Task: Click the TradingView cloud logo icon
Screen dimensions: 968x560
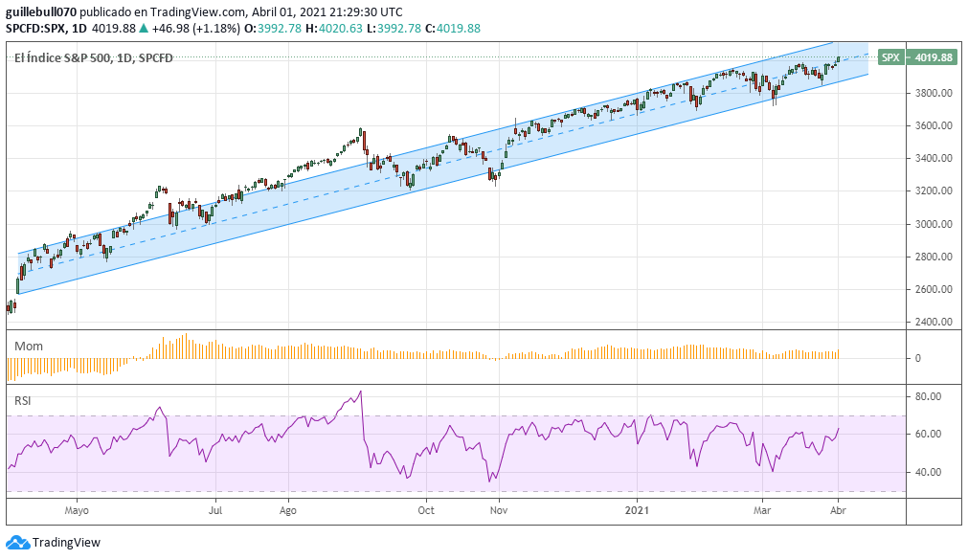Action: click(17, 543)
